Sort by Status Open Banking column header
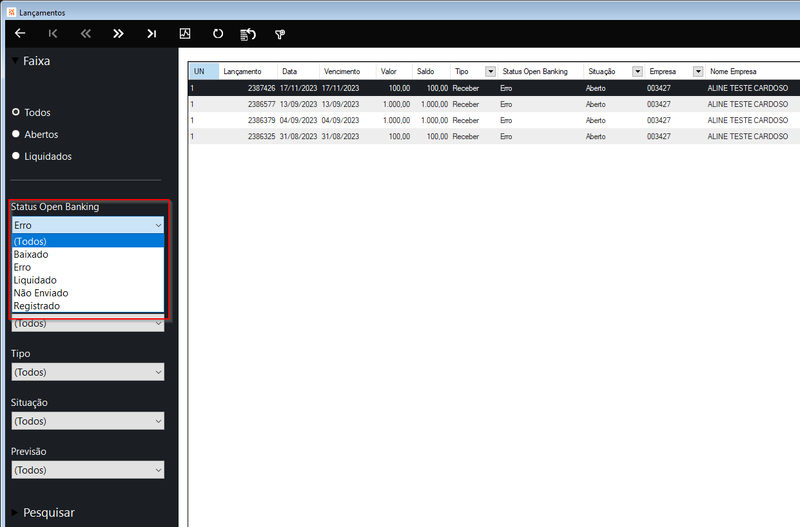The height and width of the screenshot is (527, 800). point(540,71)
